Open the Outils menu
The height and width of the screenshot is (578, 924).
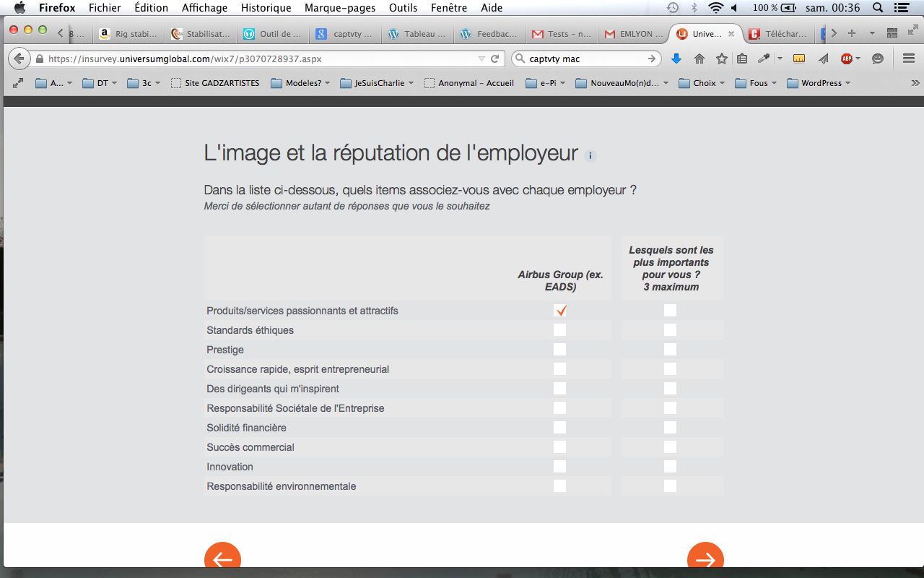point(403,8)
